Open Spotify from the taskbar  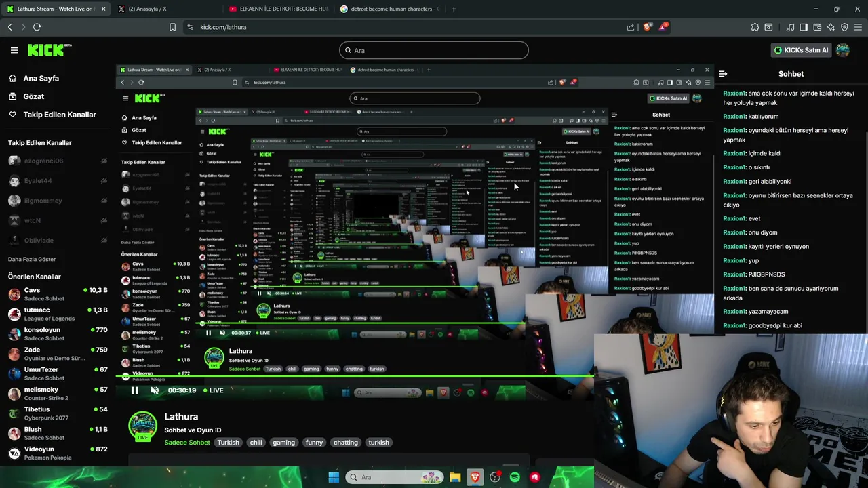point(515,477)
